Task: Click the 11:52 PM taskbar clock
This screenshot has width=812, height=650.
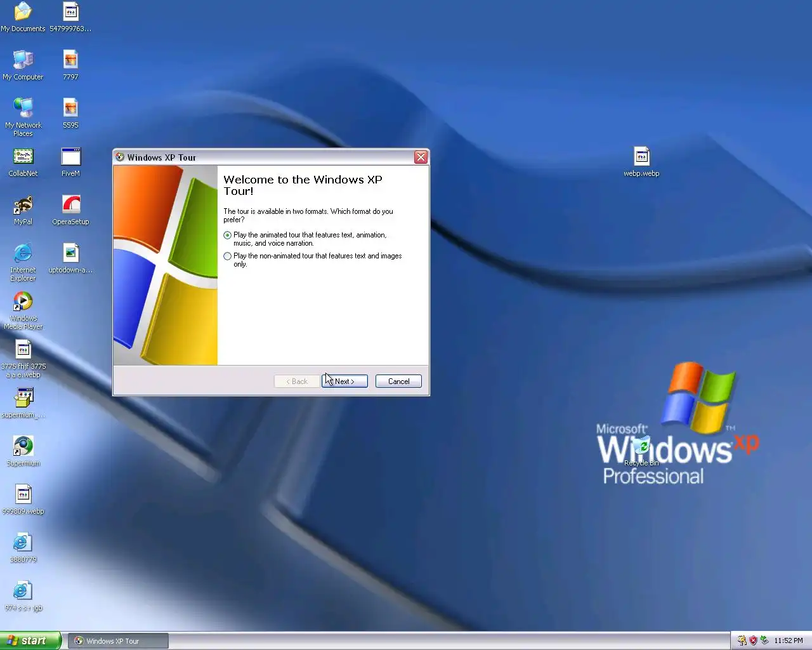Action: click(789, 640)
